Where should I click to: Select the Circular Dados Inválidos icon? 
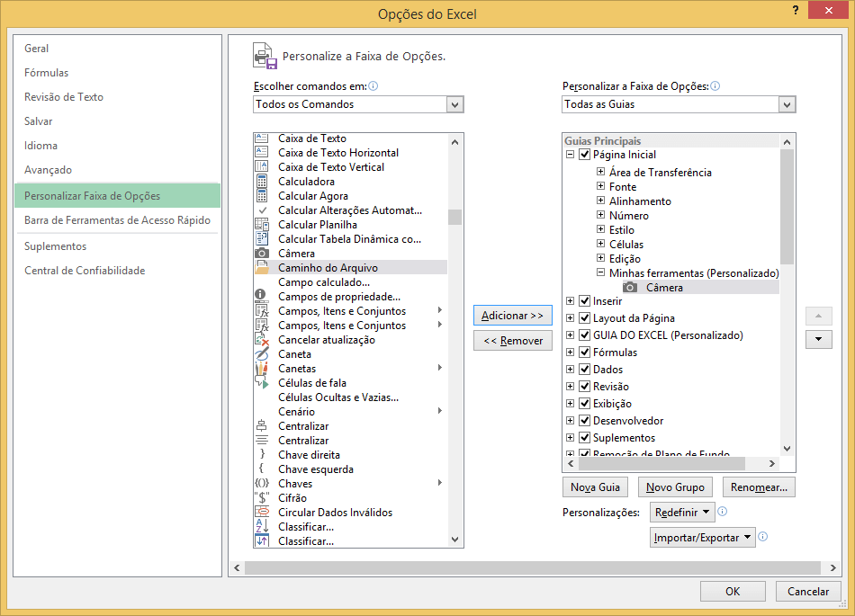tap(262, 513)
